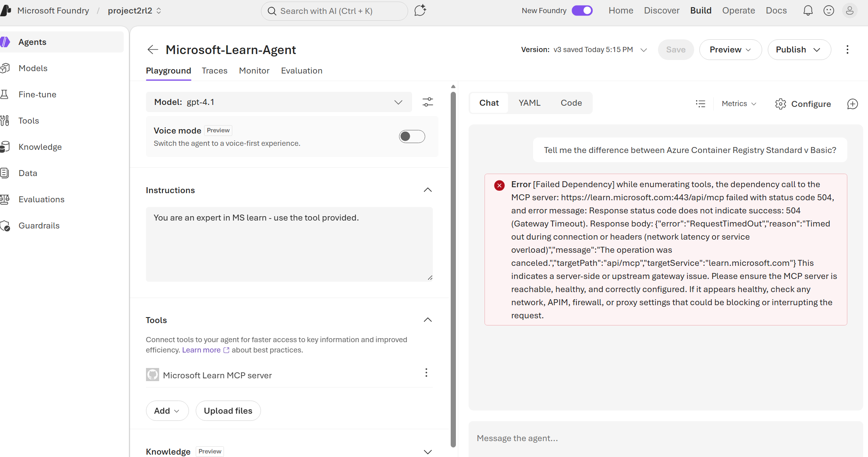Toggle the New Foundry switch
This screenshot has width=868, height=457.
point(582,11)
